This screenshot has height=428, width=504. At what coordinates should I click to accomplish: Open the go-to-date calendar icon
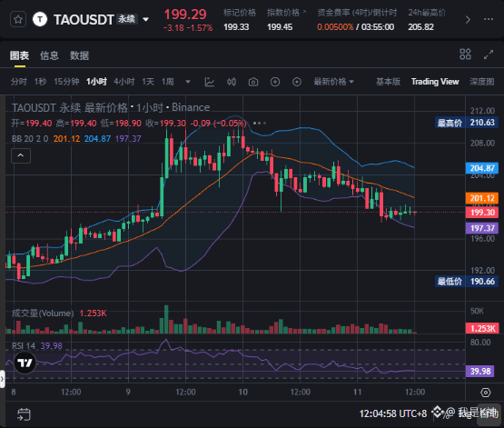pyautogui.click(x=24, y=414)
